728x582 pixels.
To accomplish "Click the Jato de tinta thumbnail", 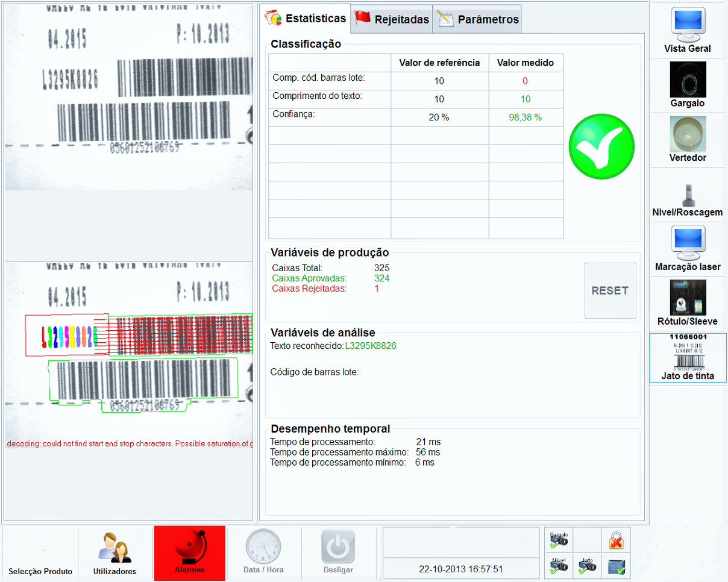I will point(688,358).
